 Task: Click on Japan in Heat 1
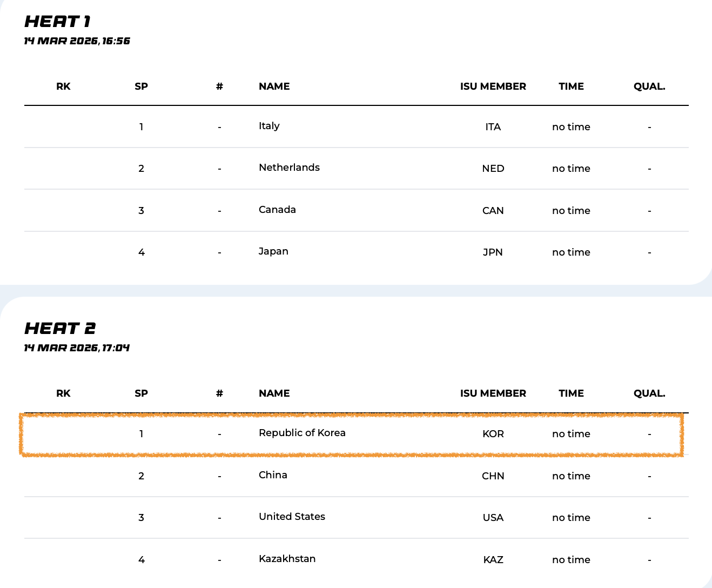point(273,251)
